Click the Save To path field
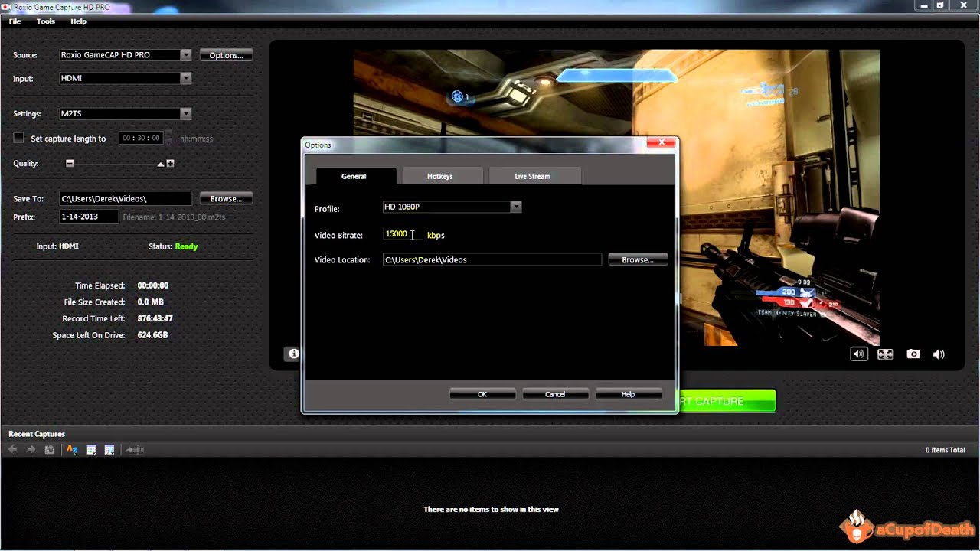The image size is (980, 551). 126,198
